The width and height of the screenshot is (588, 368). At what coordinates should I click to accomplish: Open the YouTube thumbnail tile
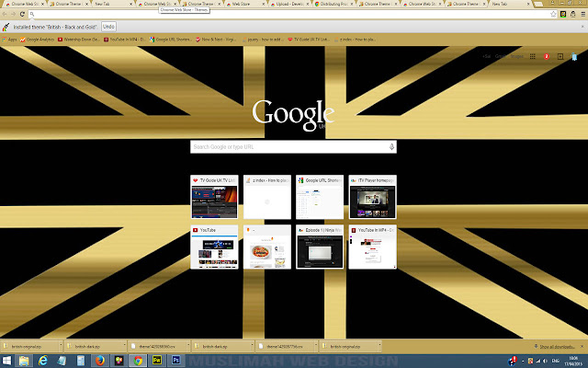(214, 247)
